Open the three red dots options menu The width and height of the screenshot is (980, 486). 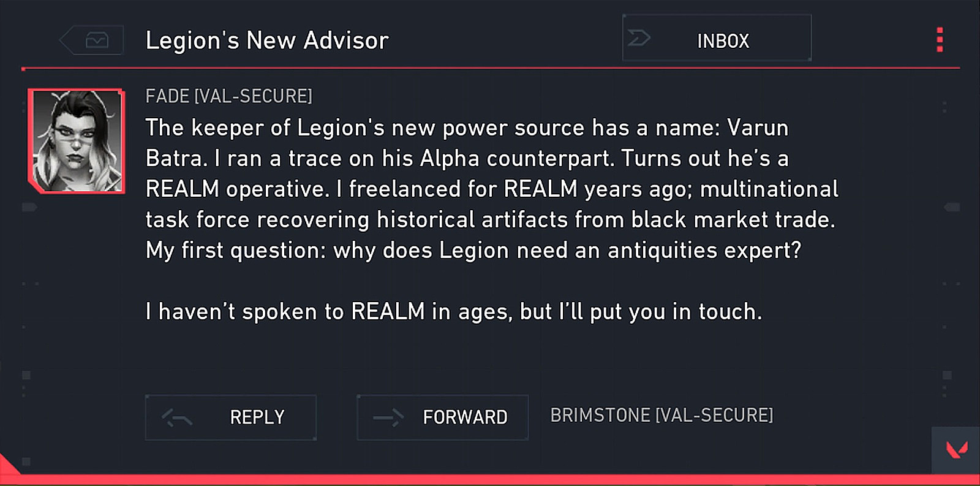click(940, 40)
